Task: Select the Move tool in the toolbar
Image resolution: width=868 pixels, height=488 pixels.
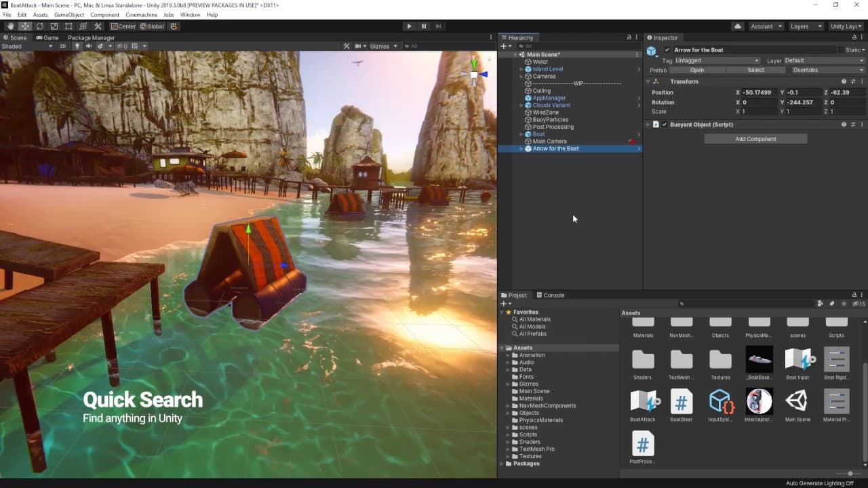Action: click(25, 26)
